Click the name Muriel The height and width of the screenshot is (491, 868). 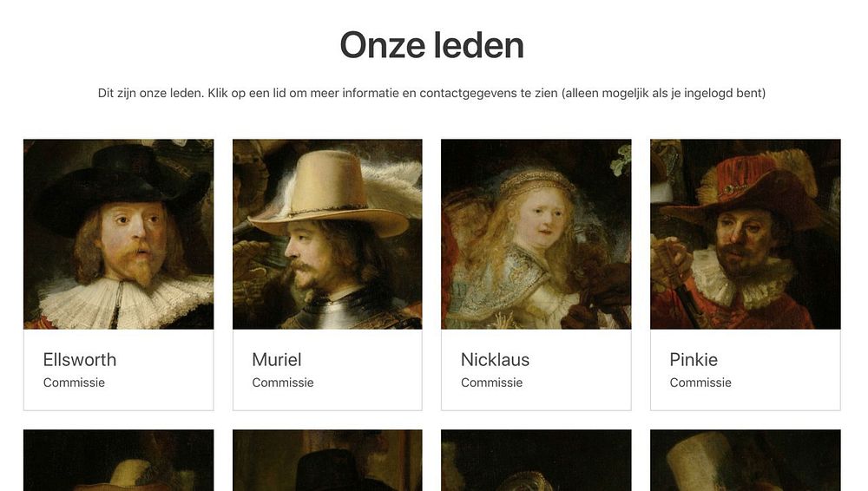click(277, 360)
